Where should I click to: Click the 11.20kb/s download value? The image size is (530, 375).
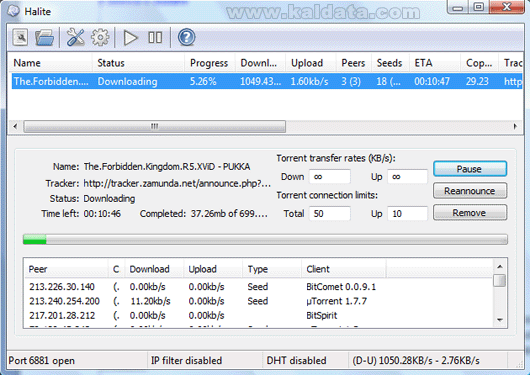[x=150, y=301]
